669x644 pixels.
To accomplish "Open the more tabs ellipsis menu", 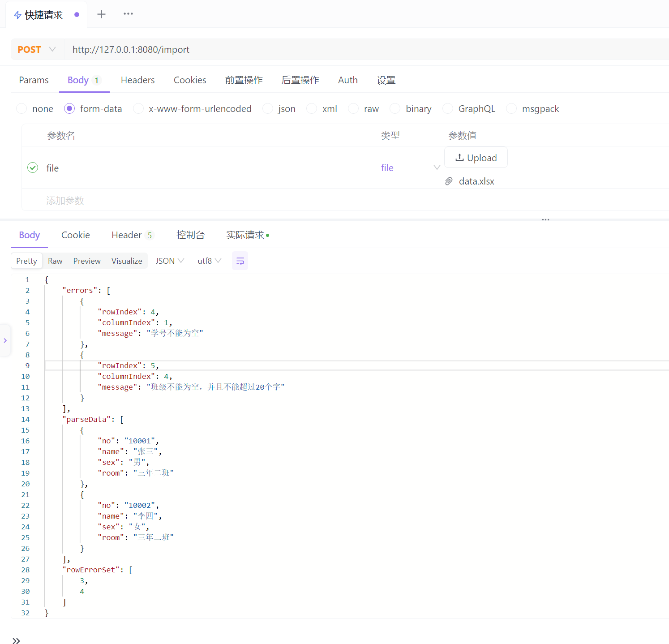I will pos(129,14).
